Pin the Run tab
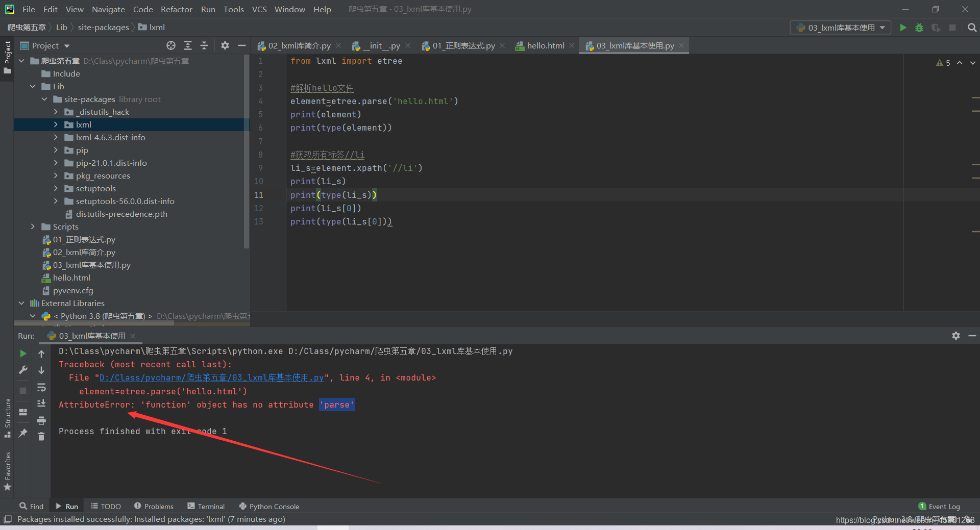 (23, 433)
